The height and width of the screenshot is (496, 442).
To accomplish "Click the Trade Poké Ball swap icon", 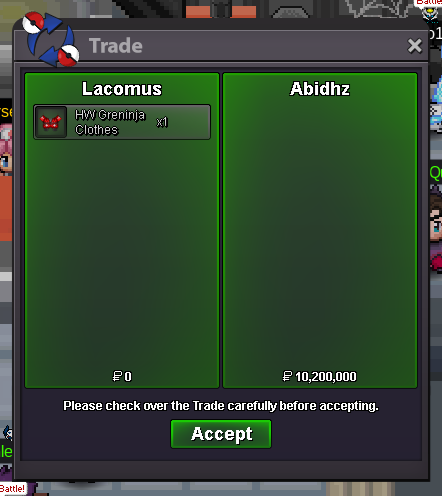I will pyautogui.click(x=51, y=39).
